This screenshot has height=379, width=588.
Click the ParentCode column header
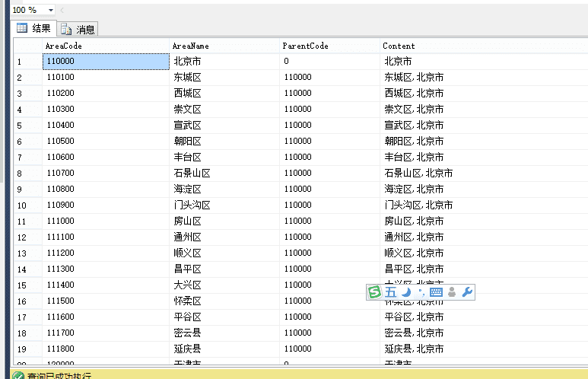pyautogui.click(x=329, y=46)
